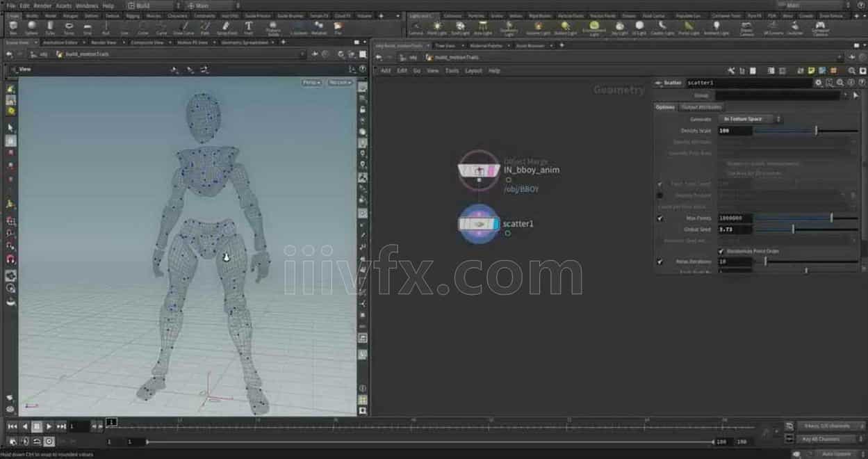The height and width of the screenshot is (459, 868).
Task: Select the Spray Paint shelf tool
Action: point(227,28)
